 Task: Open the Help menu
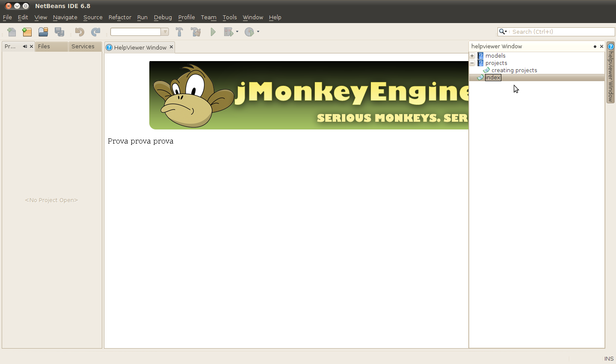point(275,17)
